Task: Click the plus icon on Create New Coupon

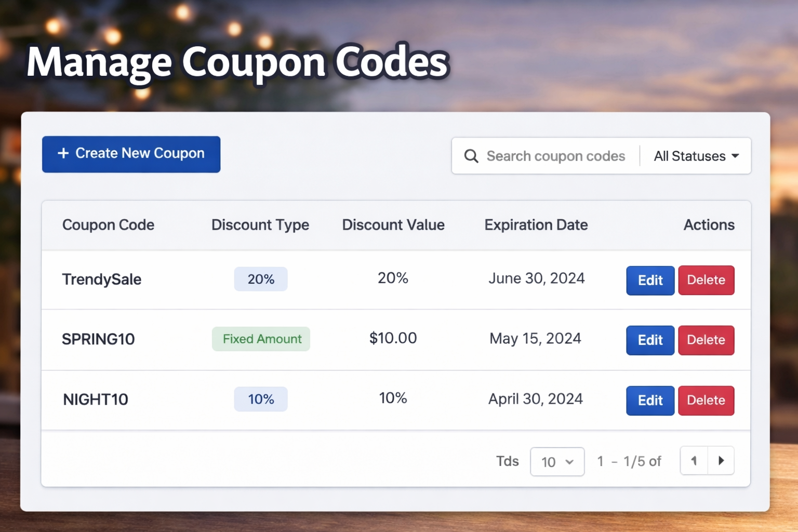Action: click(x=63, y=153)
